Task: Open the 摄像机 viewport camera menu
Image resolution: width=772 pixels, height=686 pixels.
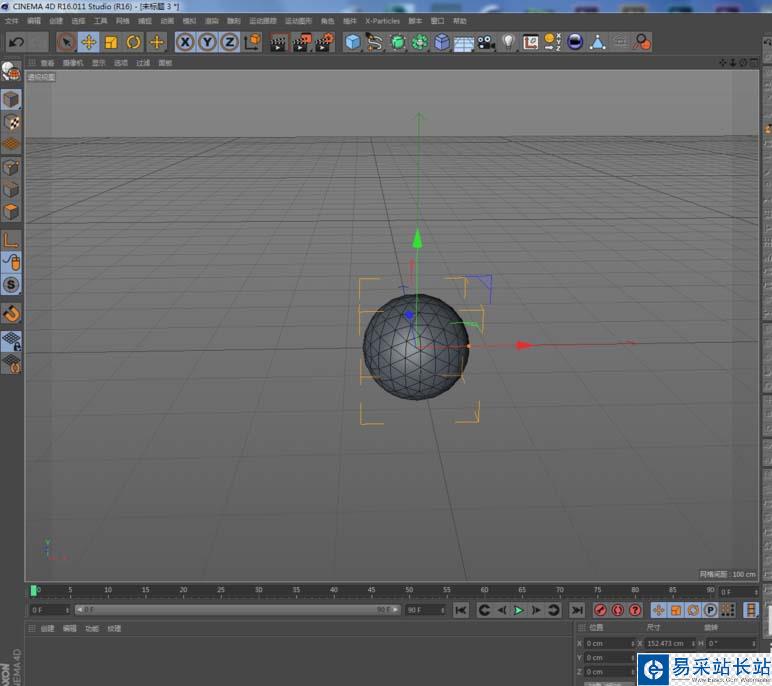Action: 73,63
